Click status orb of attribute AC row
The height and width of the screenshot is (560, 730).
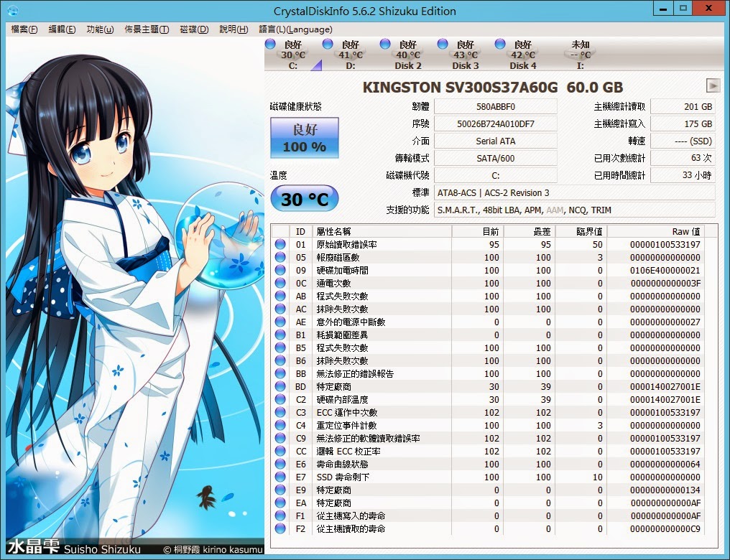[x=280, y=309]
